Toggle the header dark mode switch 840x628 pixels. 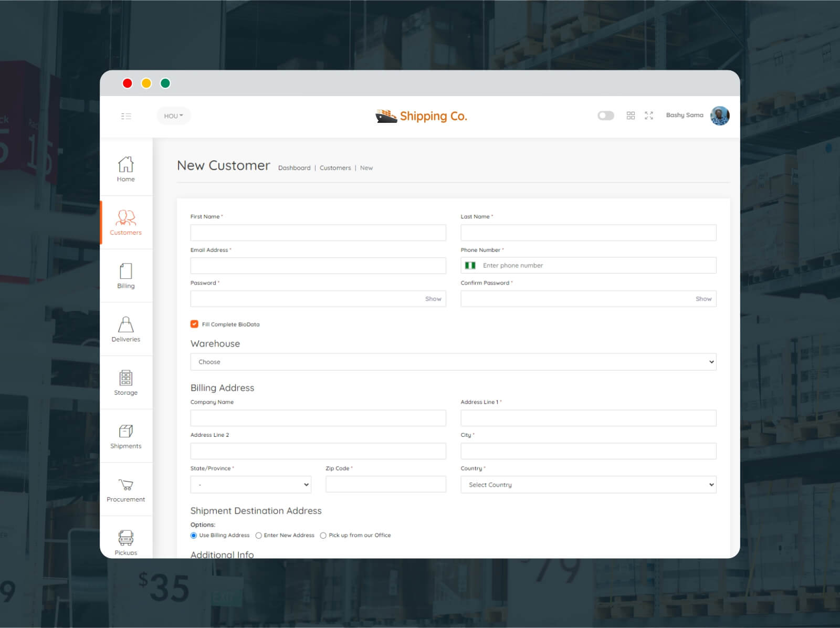click(x=606, y=116)
